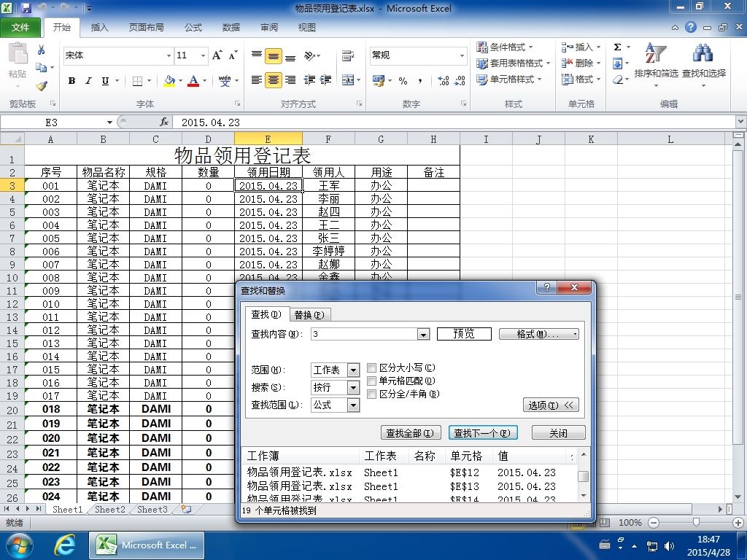This screenshot has height=560, width=747.
Task: Decrease decimal places
Action: click(460, 80)
